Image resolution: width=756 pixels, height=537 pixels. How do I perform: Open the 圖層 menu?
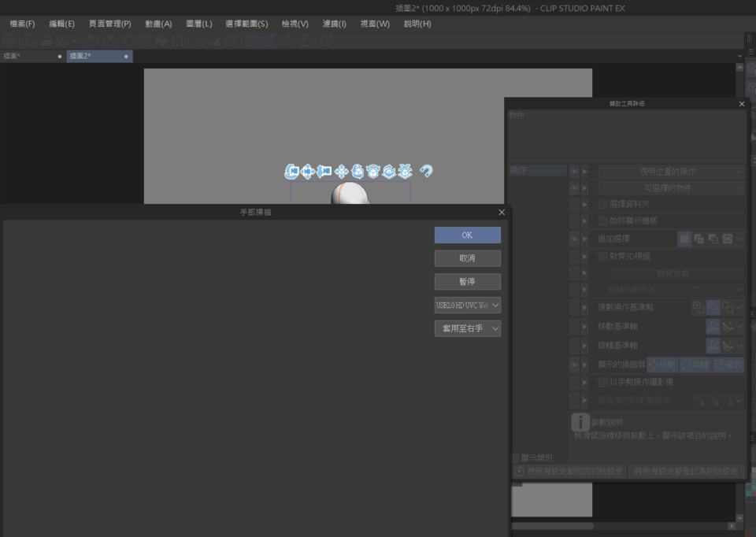[198, 24]
